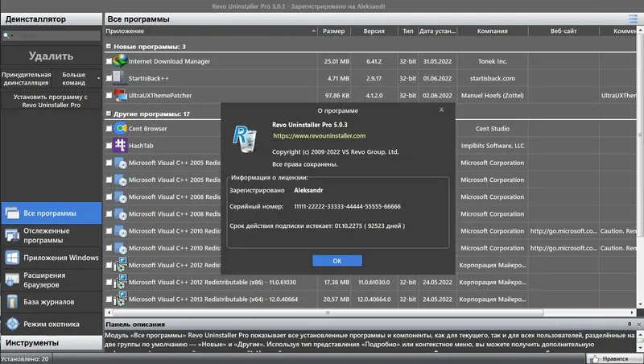Sort by the 'Версия' column header
Viewport: 644px width, 364px height.
point(374,31)
